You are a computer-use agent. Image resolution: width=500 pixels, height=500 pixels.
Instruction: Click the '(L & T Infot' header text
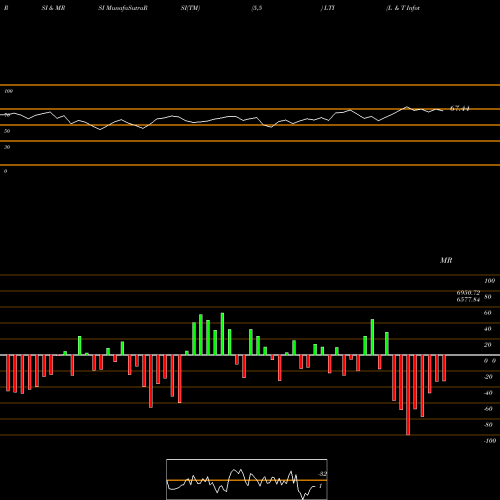coord(403,8)
